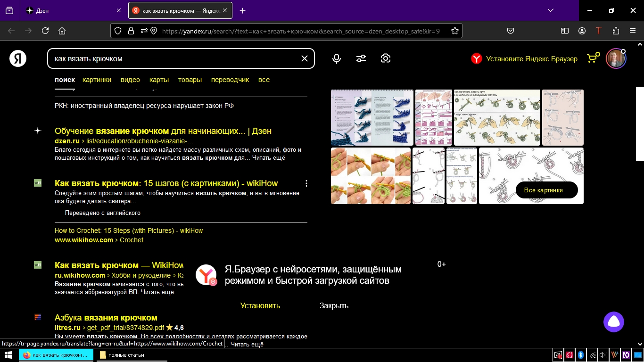Screen dimensions: 644x362
Task: Open the volume speaker tray icon
Action: (x=603, y=355)
